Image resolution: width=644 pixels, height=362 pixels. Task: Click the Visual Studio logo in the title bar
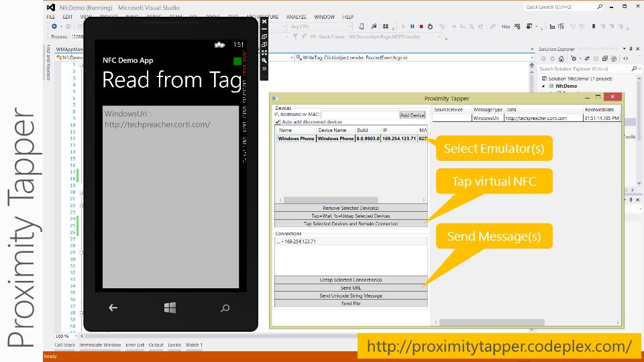coord(50,7)
